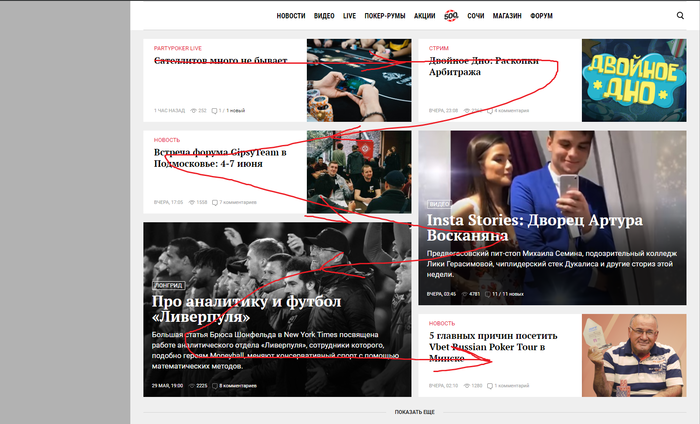Open ПОКЕР-РУМЫ in the navigation
This screenshot has height=424, width=700.
coord(384,16)
